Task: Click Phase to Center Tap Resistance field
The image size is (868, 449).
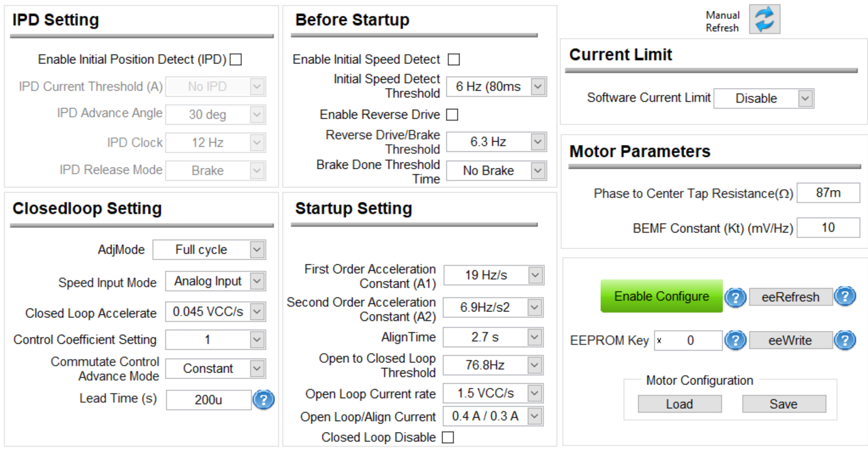Action: pyautogui.click(x=828, y=193)
